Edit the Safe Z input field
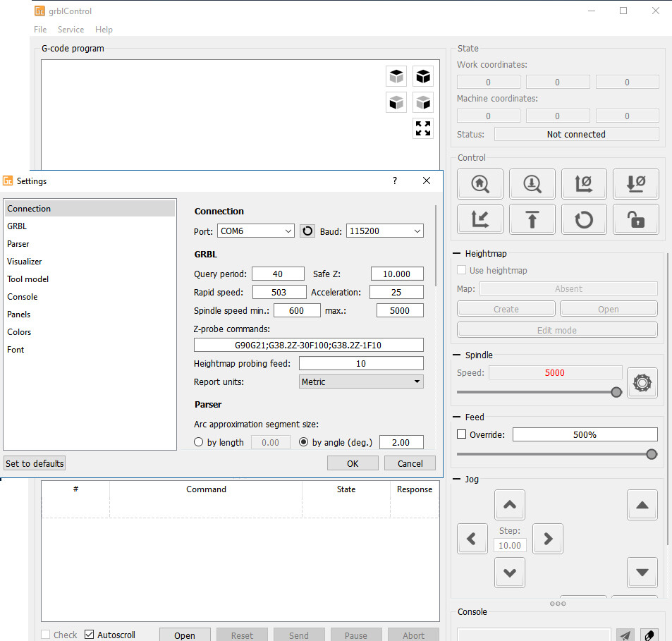672x641 pixels. 396,274
